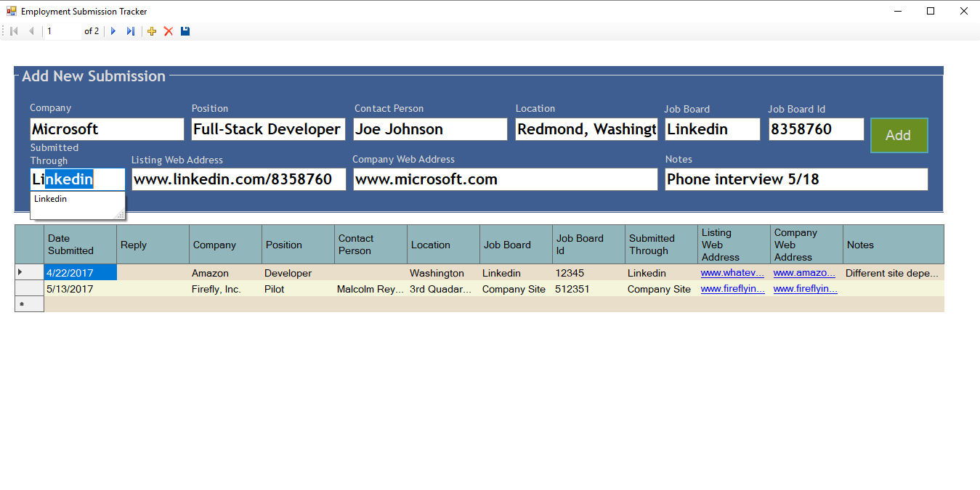Save data with floppy disk icon
This screenshot has height=490, width=980.
pos(185,31)
